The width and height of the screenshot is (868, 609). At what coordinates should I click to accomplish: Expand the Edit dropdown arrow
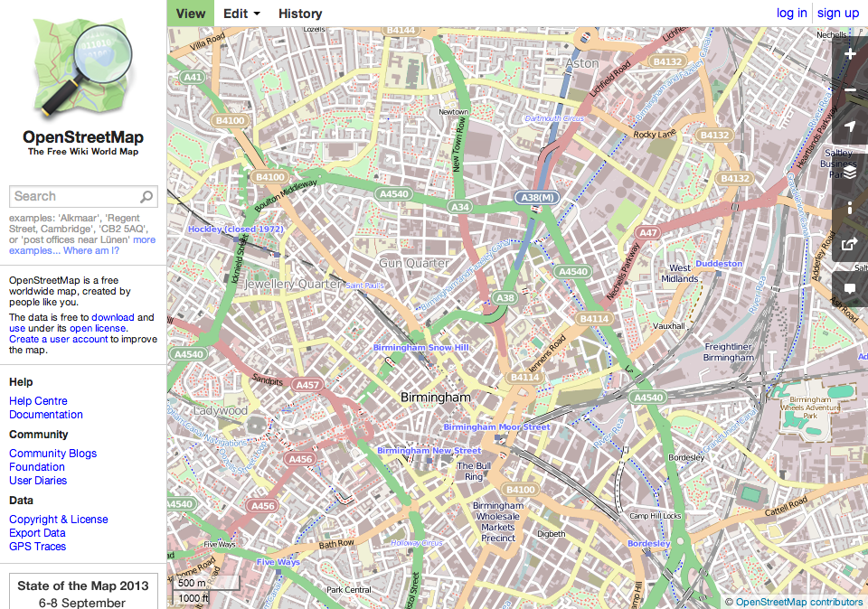257,14
